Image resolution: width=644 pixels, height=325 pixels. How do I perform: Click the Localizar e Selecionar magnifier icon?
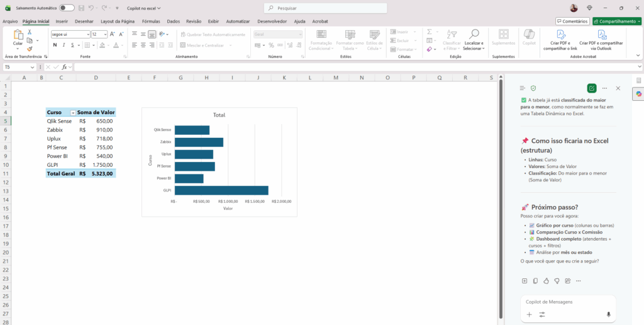click(x=474, y=35)
